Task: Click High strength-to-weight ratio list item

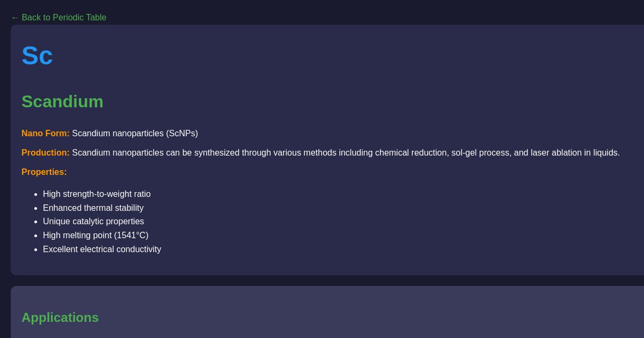Action: 97,194
